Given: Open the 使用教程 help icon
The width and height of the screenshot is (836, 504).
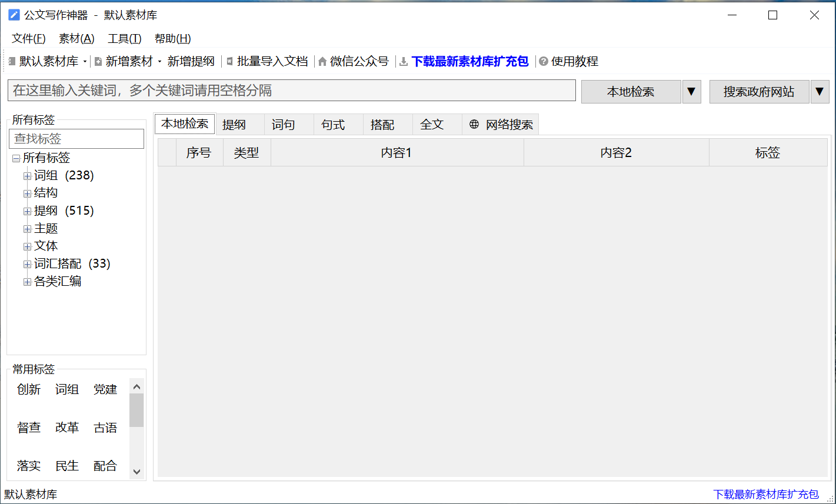Looking at the screenshot, I should [x=543, y=62].
